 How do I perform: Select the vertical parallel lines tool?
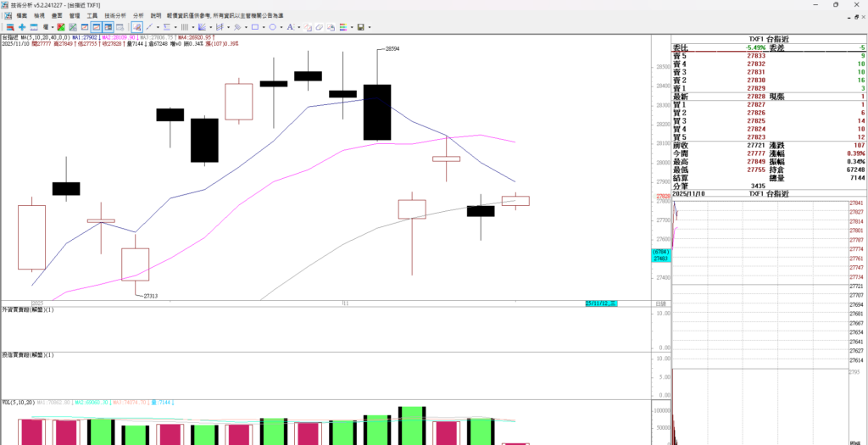(x=185, y=27)
